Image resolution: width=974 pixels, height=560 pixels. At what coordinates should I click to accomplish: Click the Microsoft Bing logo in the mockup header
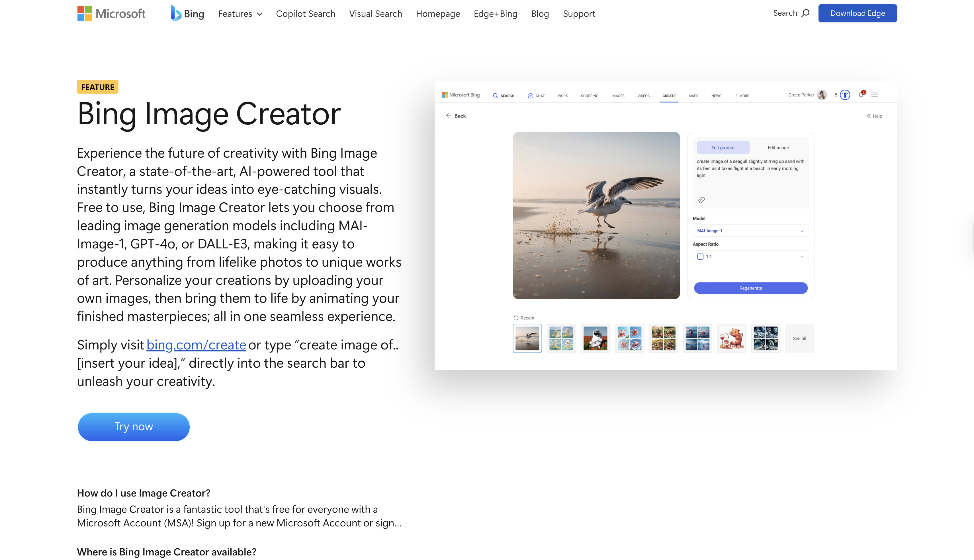[461, 95]
